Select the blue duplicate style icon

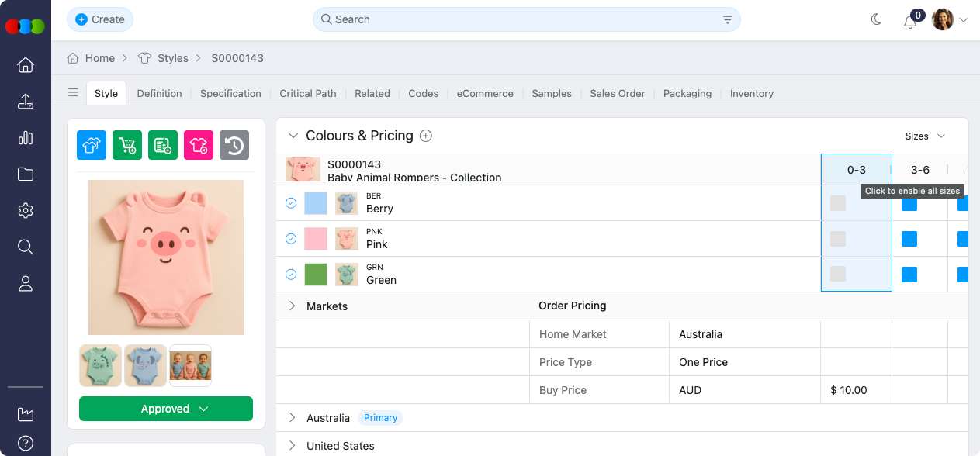pyautogui.click(x=92, y=145)
